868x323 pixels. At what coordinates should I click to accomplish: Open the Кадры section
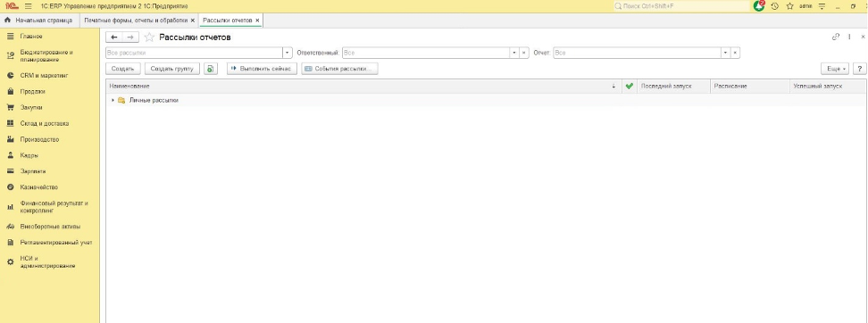(29, 155)
